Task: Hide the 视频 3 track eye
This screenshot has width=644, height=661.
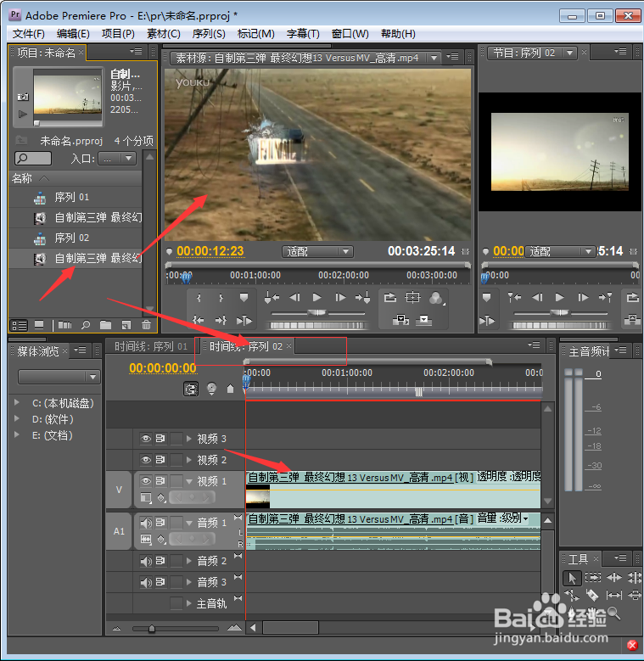Action: point(145,439)
